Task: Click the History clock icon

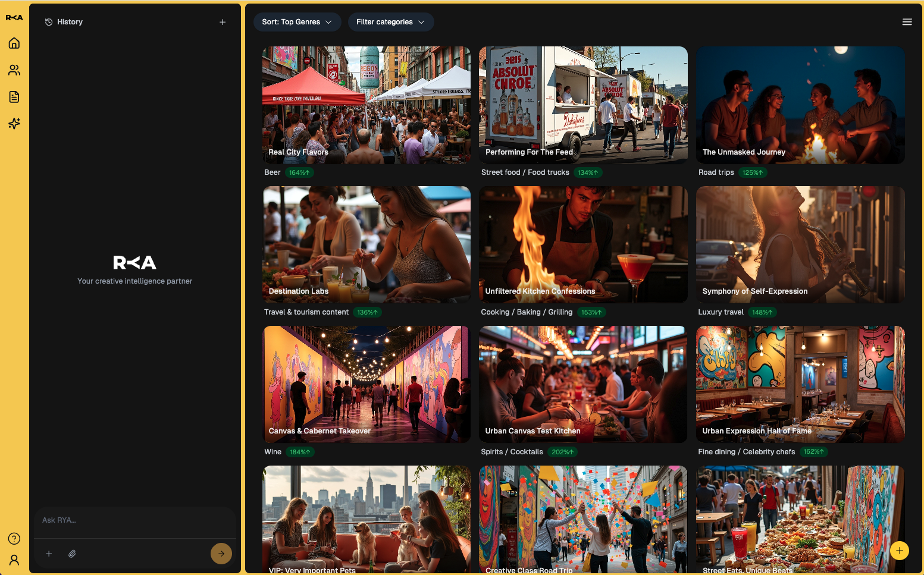Action: point(49,22)
